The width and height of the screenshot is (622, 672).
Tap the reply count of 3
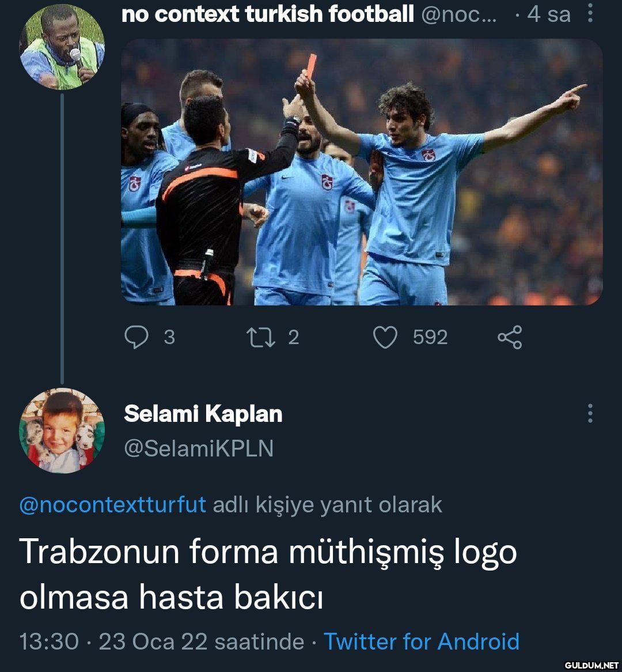point(169,337)
